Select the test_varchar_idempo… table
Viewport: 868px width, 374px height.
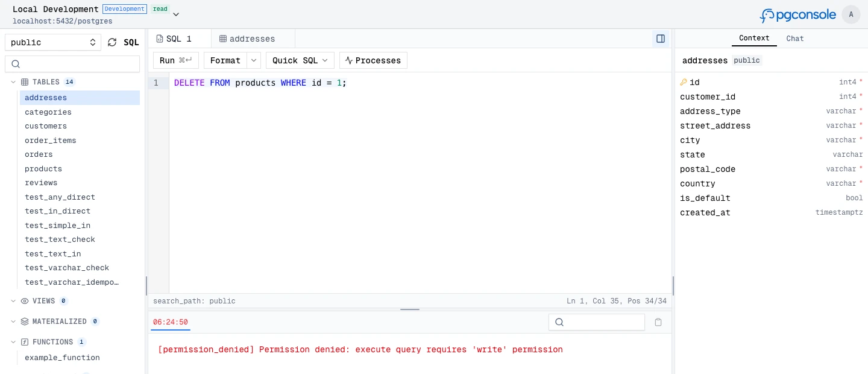click(x=80, y=282)
